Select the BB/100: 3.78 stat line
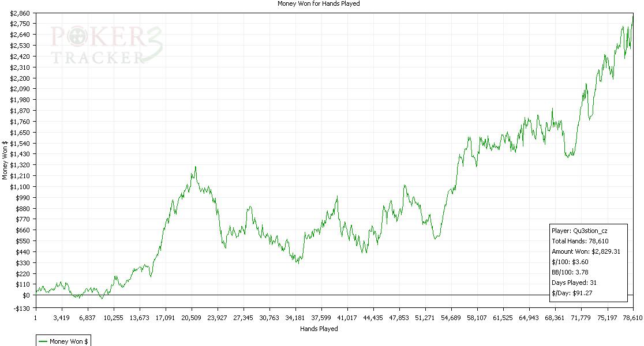 point(571,272)
